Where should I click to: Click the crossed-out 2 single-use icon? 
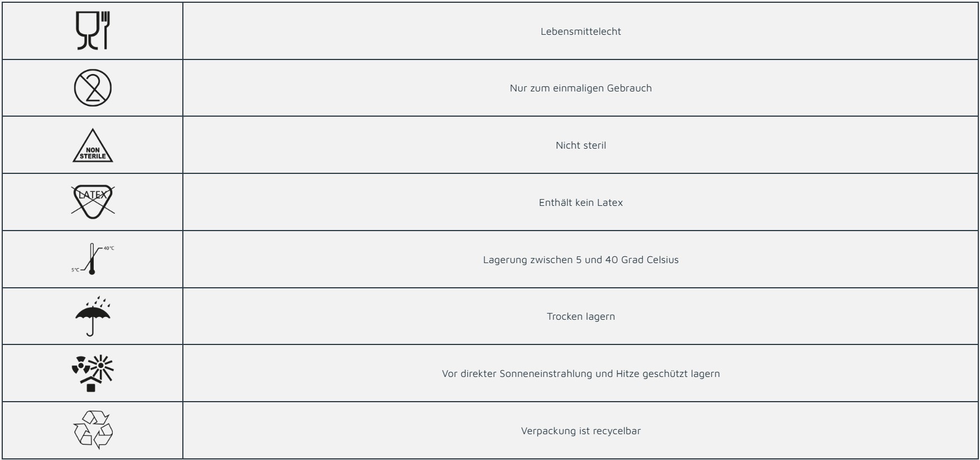93,88
